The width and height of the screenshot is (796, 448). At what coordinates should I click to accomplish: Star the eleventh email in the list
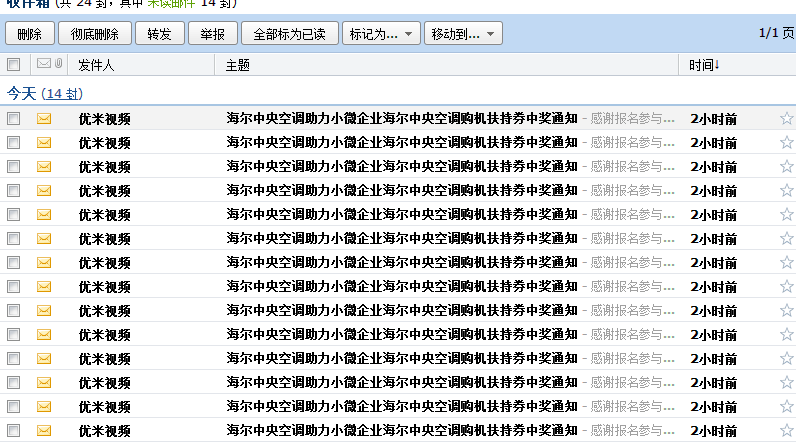(x=786, y=358)
